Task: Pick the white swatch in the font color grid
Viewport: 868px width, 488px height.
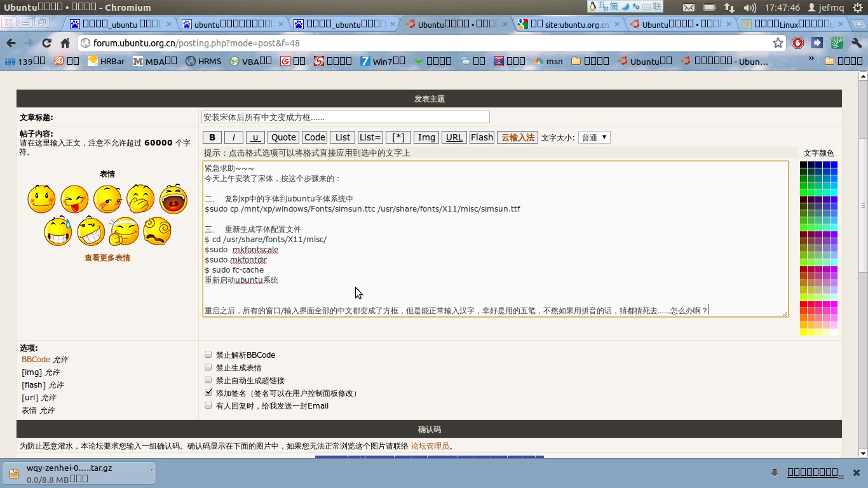Action: [834, 332]
